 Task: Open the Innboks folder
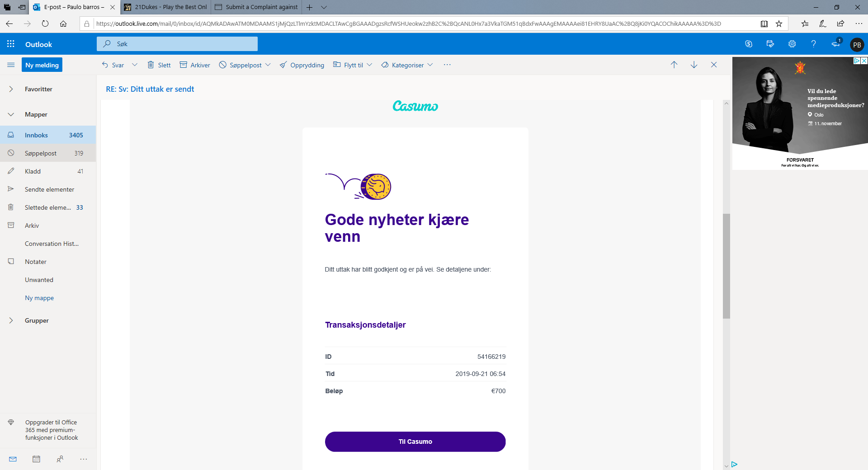48,135
